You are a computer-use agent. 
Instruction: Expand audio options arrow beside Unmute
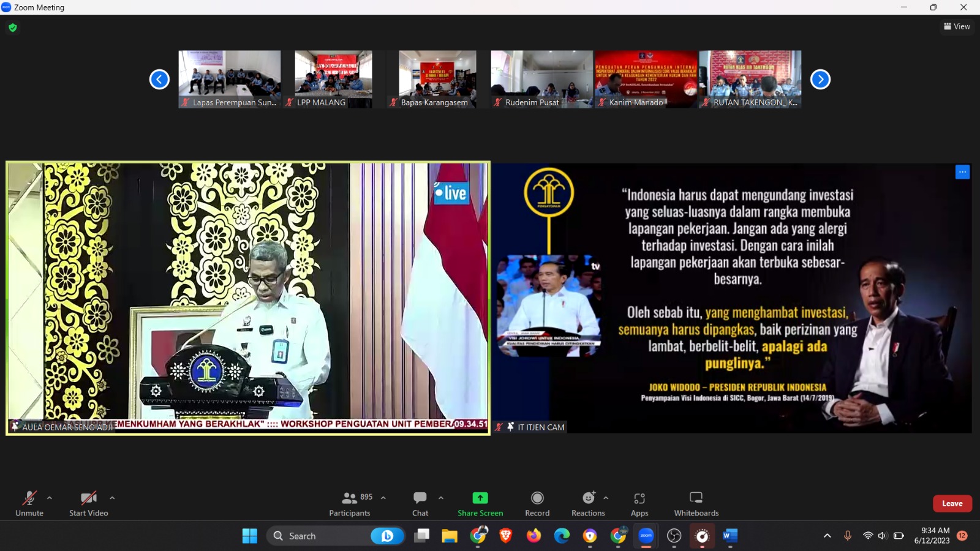50,498
